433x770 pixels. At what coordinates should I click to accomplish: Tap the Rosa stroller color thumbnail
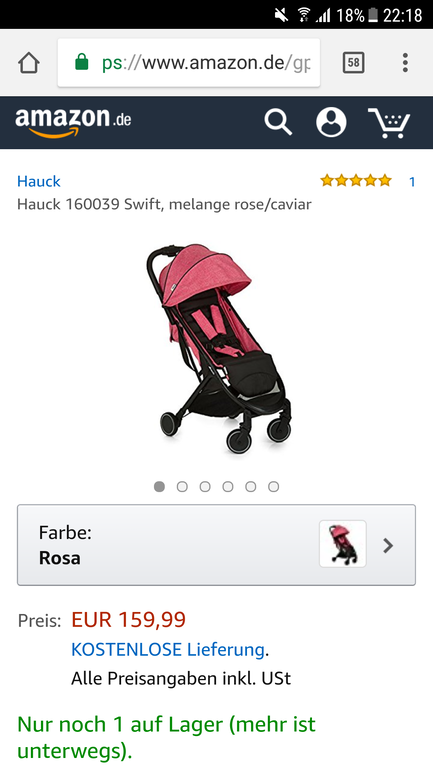pos(343,544)
